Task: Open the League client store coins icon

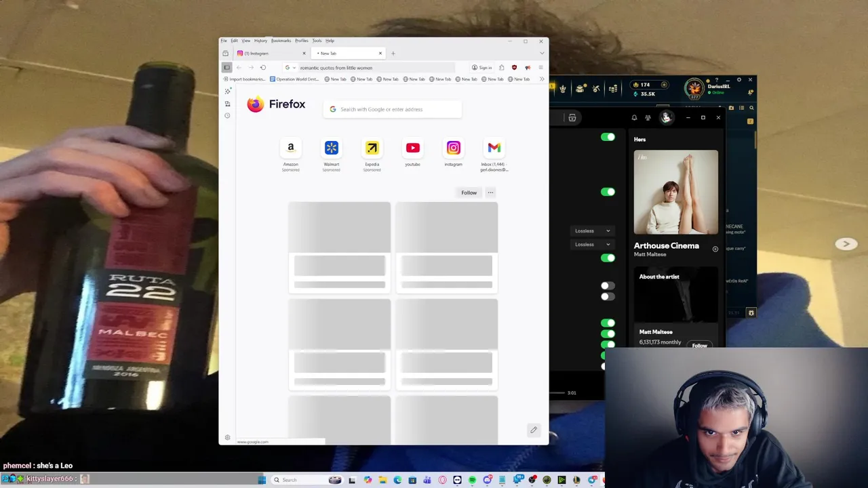Action: click(x=613, y=89)
